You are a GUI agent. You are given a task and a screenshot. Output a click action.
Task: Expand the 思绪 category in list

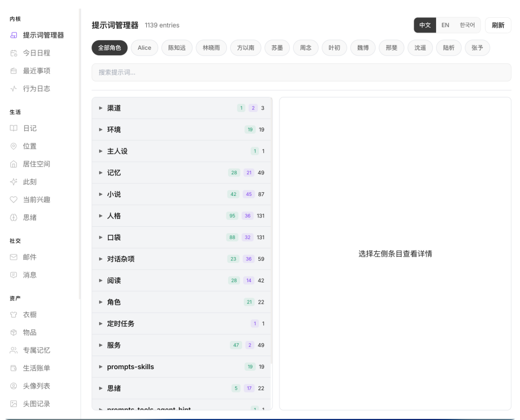click(181, 388)
